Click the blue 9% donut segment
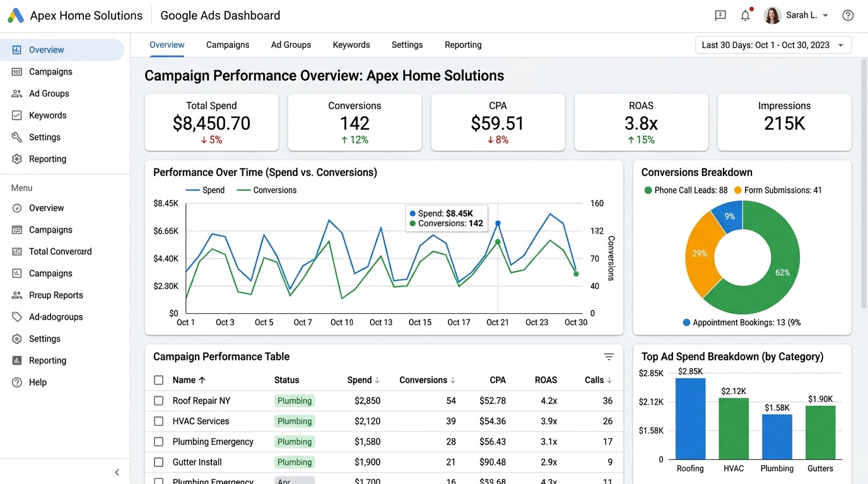868x484 pixels. click(730, 216)
